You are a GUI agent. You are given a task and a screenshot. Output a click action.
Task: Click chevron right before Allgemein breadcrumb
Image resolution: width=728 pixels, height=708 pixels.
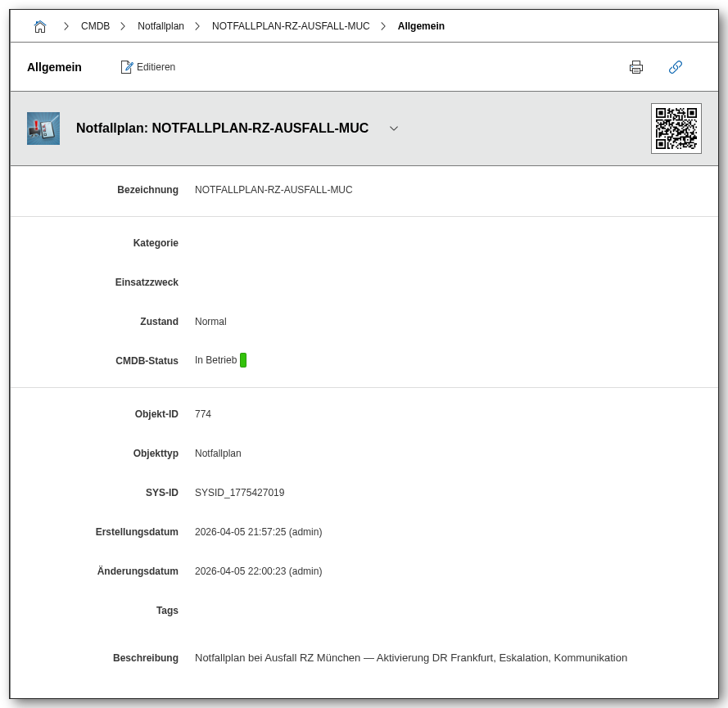click(x=383, y=26)
